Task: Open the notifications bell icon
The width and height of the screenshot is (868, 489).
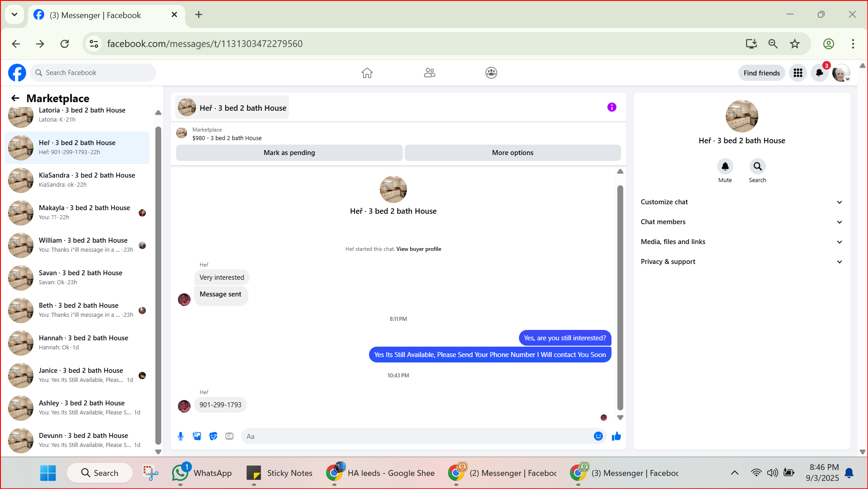Action: coord(820,73)
